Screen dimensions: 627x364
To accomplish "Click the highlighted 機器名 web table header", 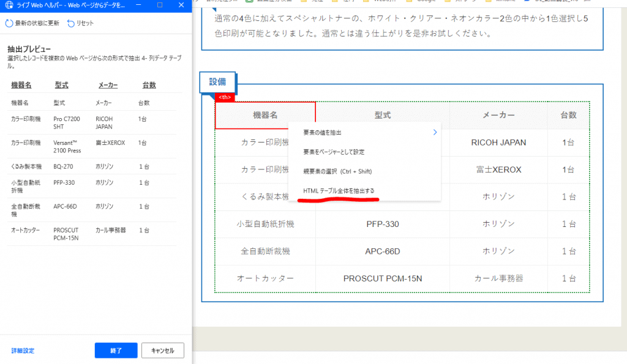I will 265,115.
